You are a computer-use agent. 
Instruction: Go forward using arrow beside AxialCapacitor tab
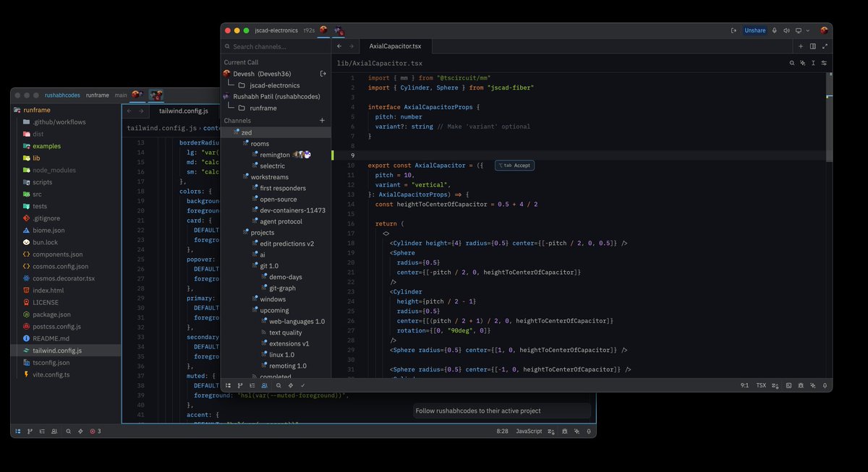pos(352,46)
